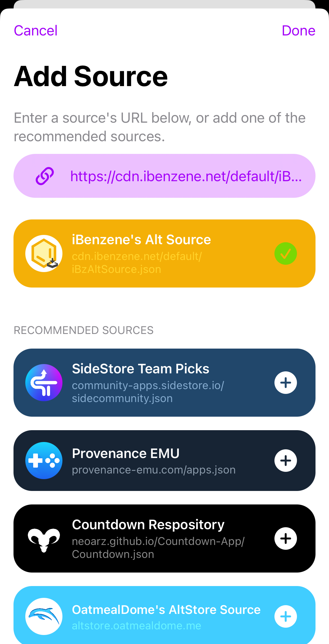Viewport: 329px width, 644px height.
Task: Tap the Provenance EMU gamepad icon
Action: coord(44,461)
